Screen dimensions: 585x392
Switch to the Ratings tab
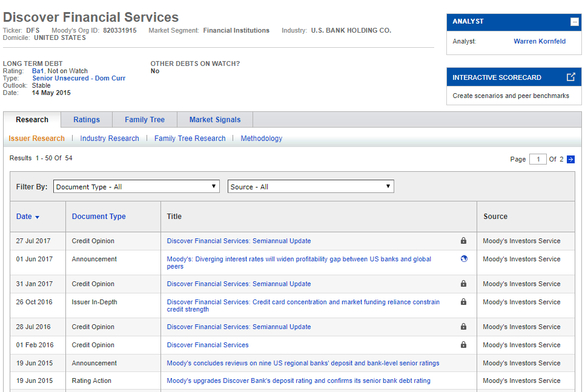pos(87,120)
